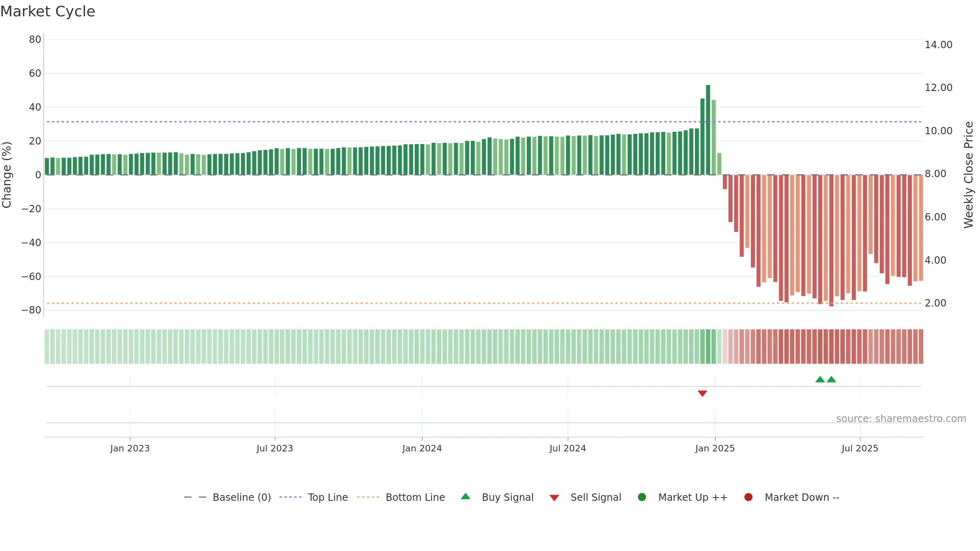
Task: Click the Baseline (0) legend entry
Action: pyautogui.click(x=227, y=497)
